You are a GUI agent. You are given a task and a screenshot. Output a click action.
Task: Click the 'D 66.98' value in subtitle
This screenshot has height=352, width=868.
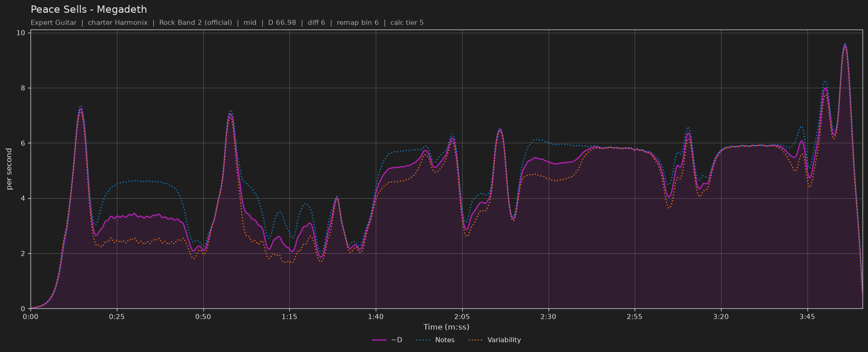point(282,23)
